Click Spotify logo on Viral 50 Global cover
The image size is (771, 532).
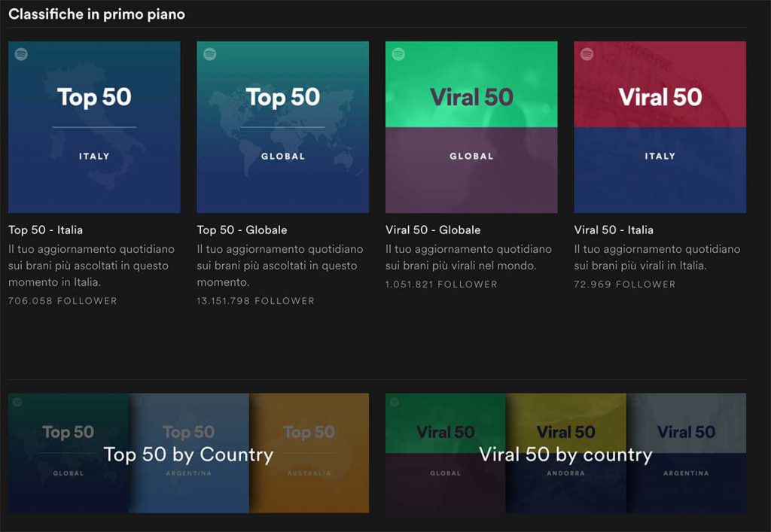[398, 54]
